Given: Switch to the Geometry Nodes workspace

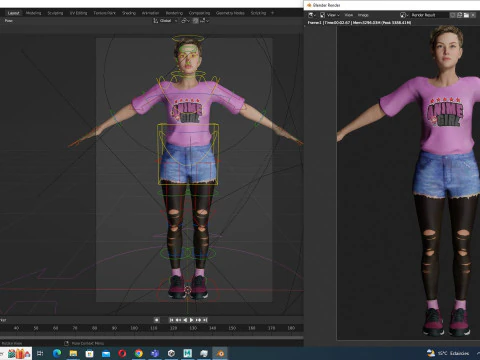Looking at the screenshot, I should coord(230,13).
